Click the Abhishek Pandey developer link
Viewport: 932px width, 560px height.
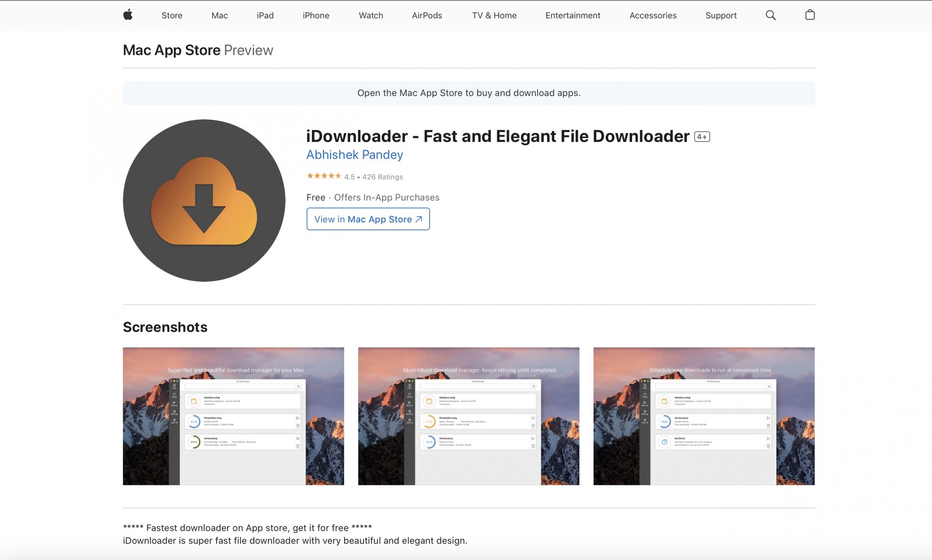[x=354, y=154]
